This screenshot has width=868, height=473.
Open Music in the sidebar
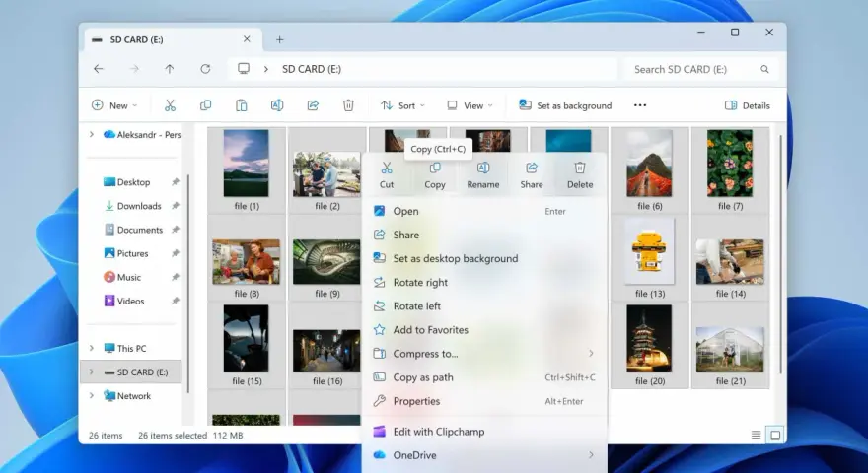pos(129,277)
